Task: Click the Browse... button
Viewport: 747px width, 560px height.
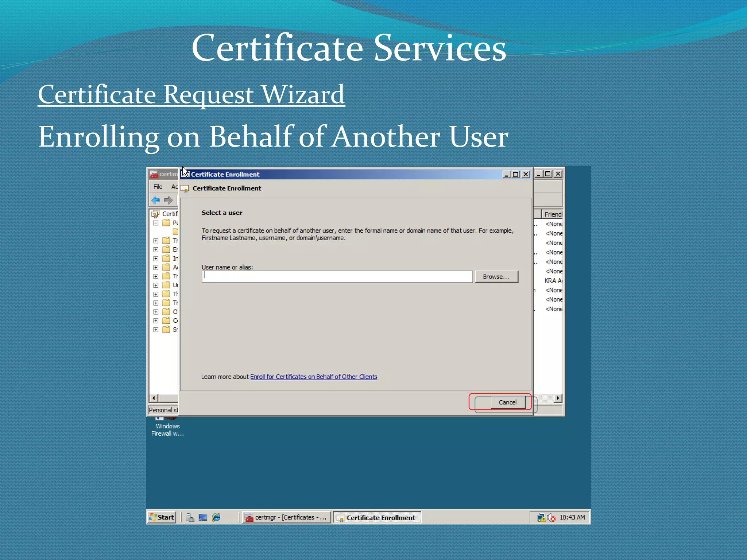Action: pos(496,277)
